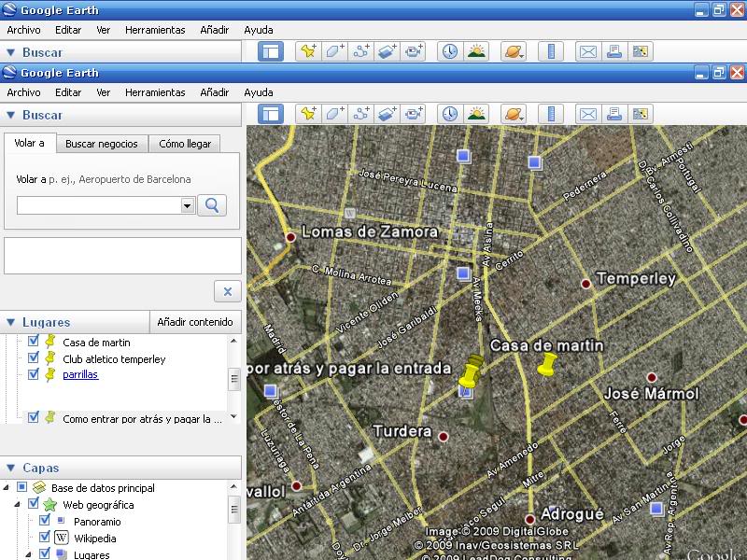
Task: Toggle Base de datos principal checkbox
Action: [21, 487]
